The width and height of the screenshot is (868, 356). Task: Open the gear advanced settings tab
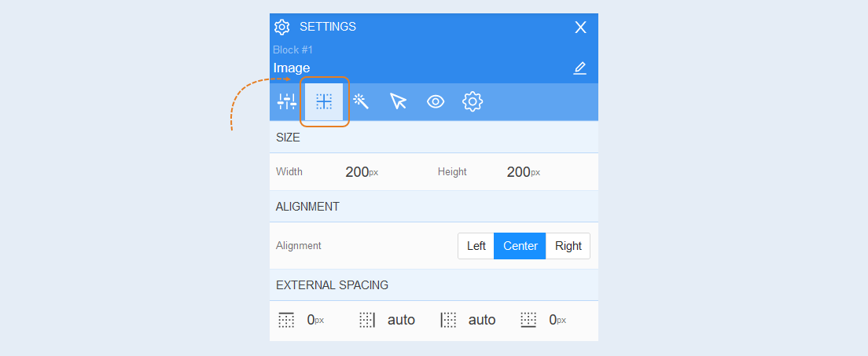point(473,101)
